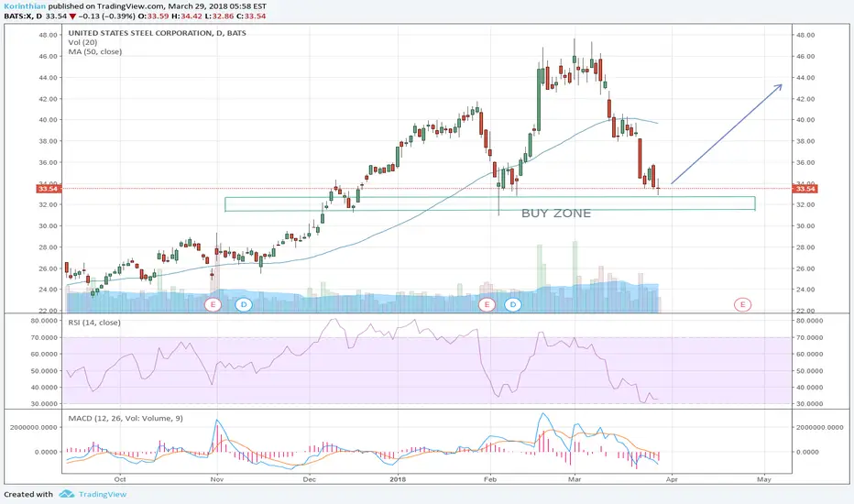Click the 22.00 label on right price axis

[805, 311]
